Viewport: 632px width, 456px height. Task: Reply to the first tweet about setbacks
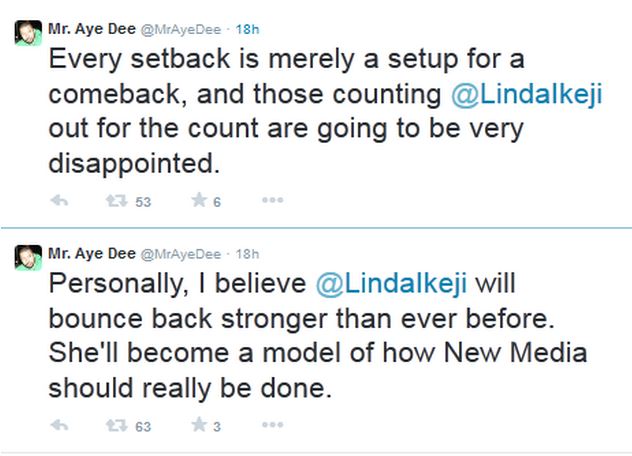59,201
